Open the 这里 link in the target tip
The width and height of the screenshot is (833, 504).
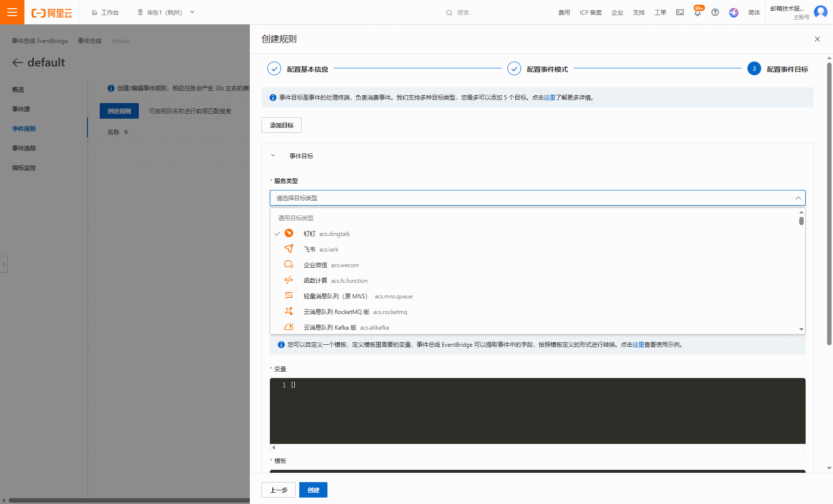pos(549,98)
